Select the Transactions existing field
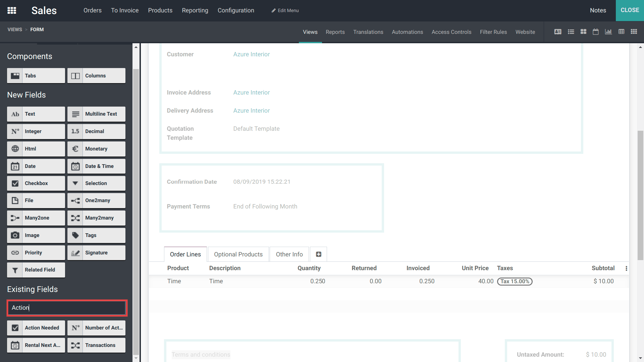 [96, 345]
